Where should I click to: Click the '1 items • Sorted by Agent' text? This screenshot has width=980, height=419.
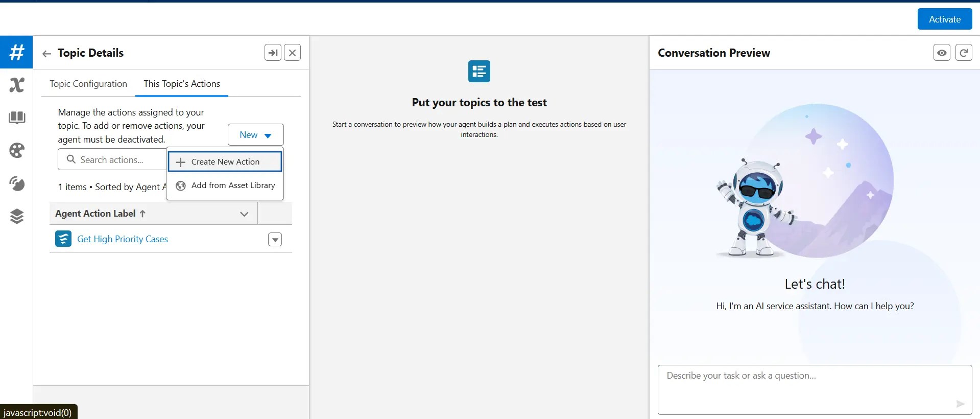point(112,187)
